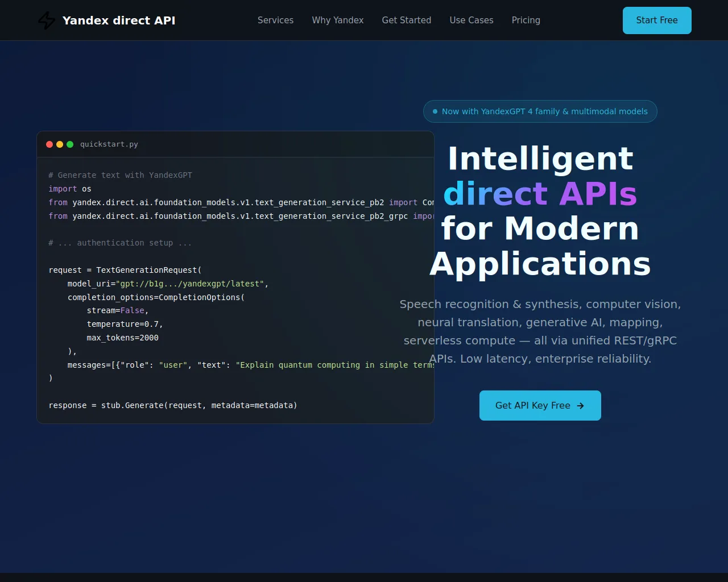Select Use Cases in navigation
The height and width of the screenshot is (582, 728).
coord(471,20)
